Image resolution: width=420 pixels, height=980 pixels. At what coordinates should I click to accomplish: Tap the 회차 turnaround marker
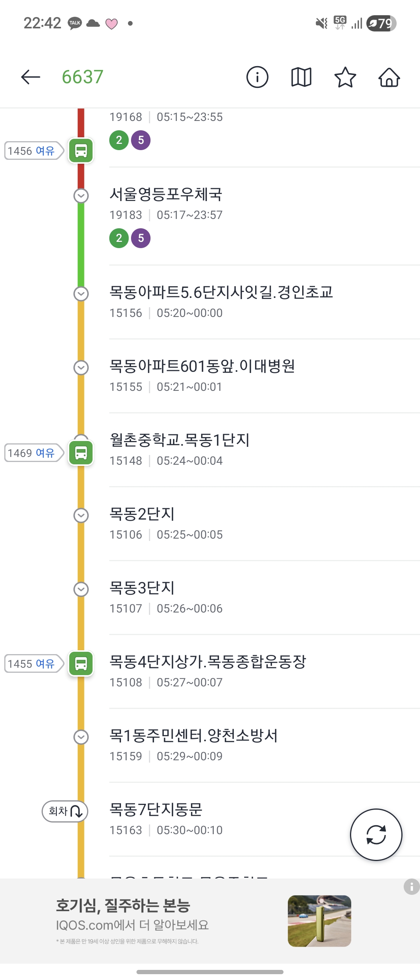click(65, 811)
